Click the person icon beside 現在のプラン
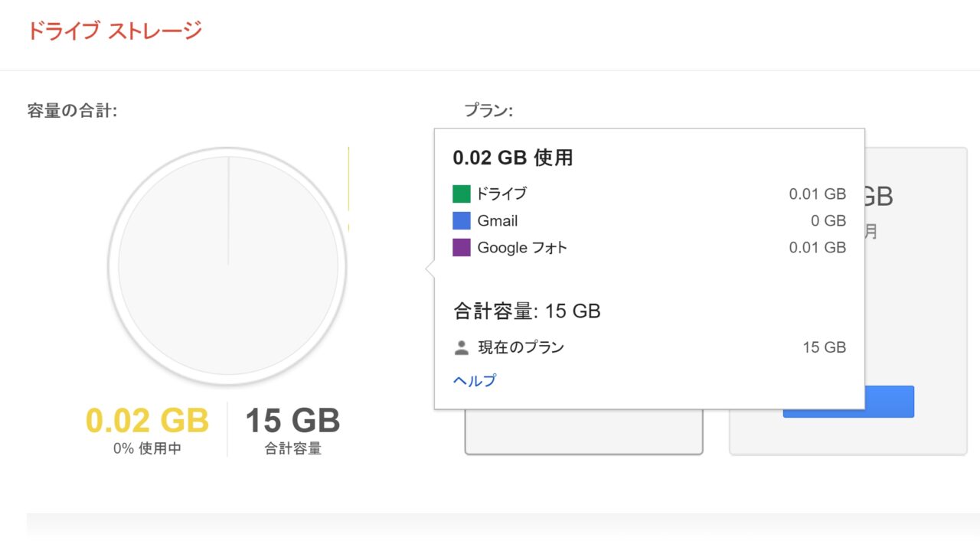This screenshot has height=560, width=980. pos(461,348)
